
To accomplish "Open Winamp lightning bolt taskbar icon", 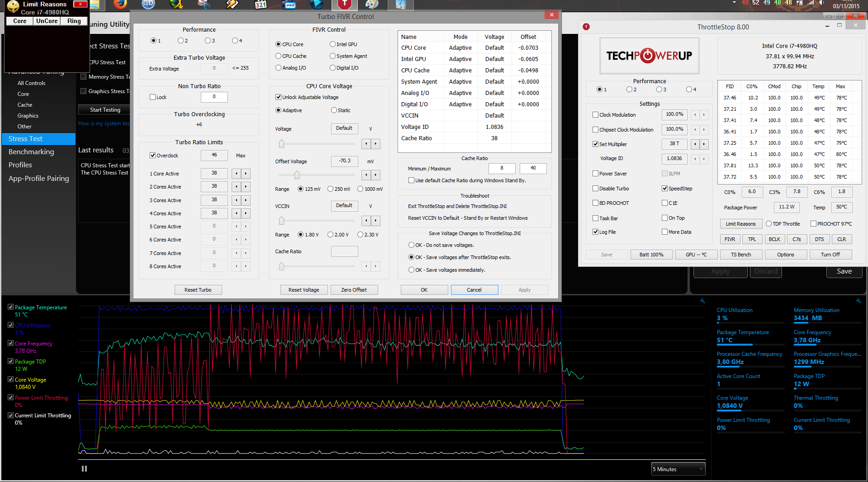I will [x=232, y=5].
